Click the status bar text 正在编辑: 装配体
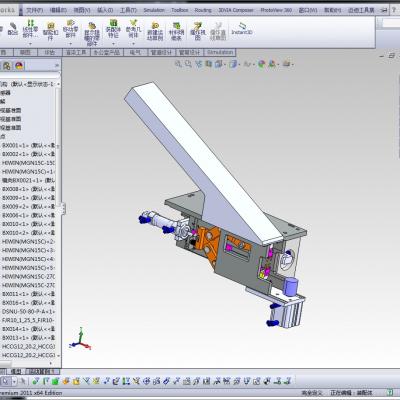The height and width of the screenshot is (400, 400). point(351,393)
